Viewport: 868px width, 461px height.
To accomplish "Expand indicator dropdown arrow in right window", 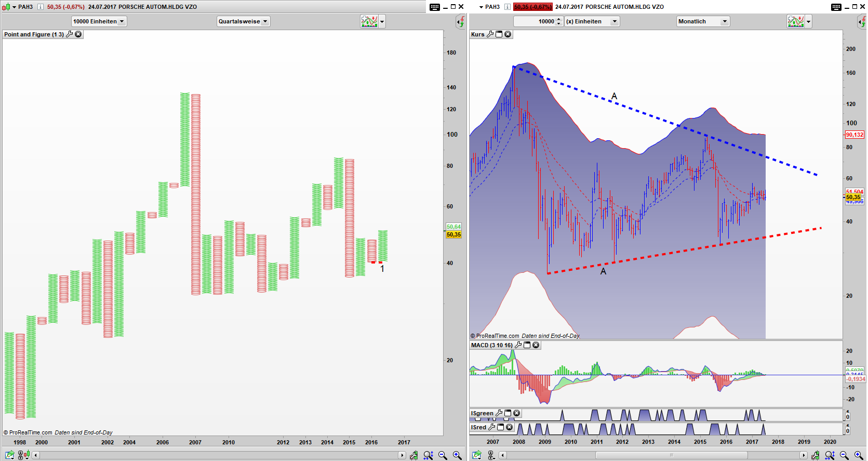I will 808,21.
